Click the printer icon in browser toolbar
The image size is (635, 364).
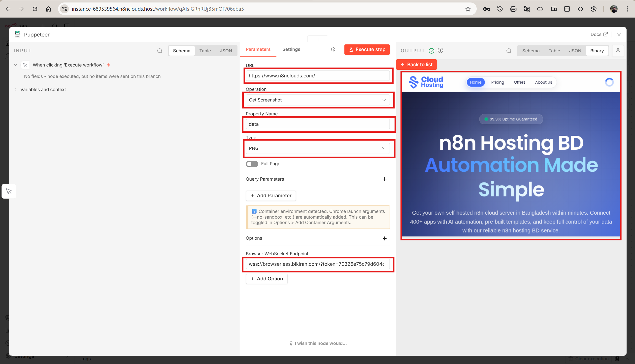(513, 9)
